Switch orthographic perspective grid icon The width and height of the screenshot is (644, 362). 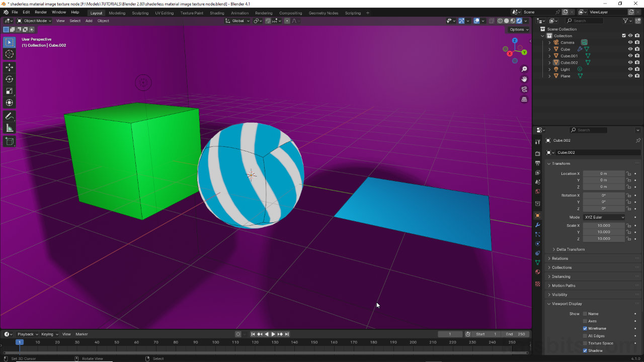point(524,100)
